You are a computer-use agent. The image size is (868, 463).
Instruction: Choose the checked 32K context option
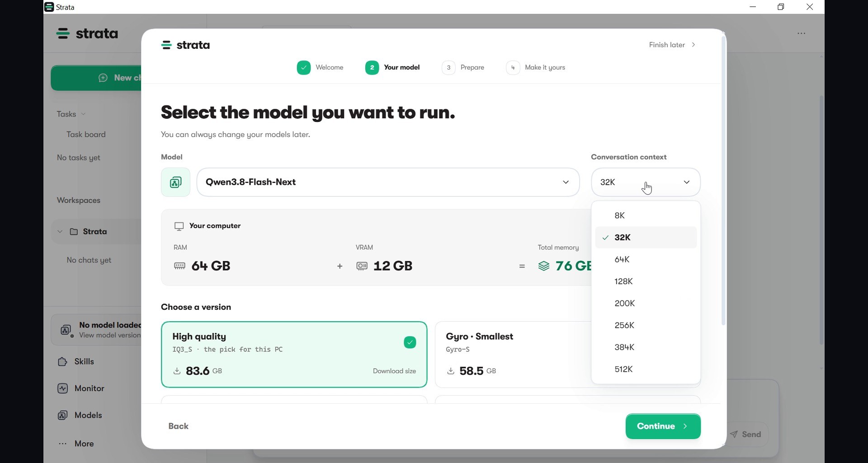(x=646, y=238)
